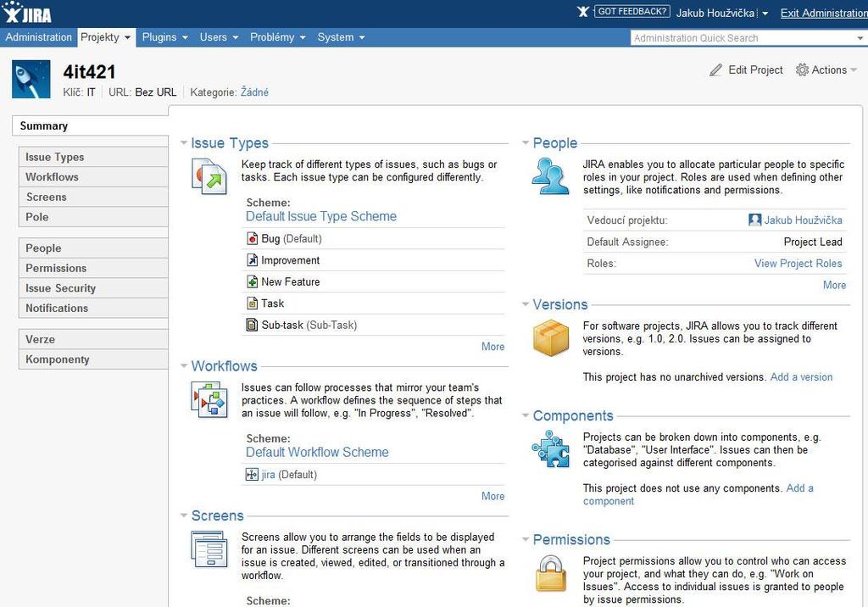The height and width of the screenshot is (607, 868).
Task: Select Issue Types in the sidebar
Action: click(93, 157)
